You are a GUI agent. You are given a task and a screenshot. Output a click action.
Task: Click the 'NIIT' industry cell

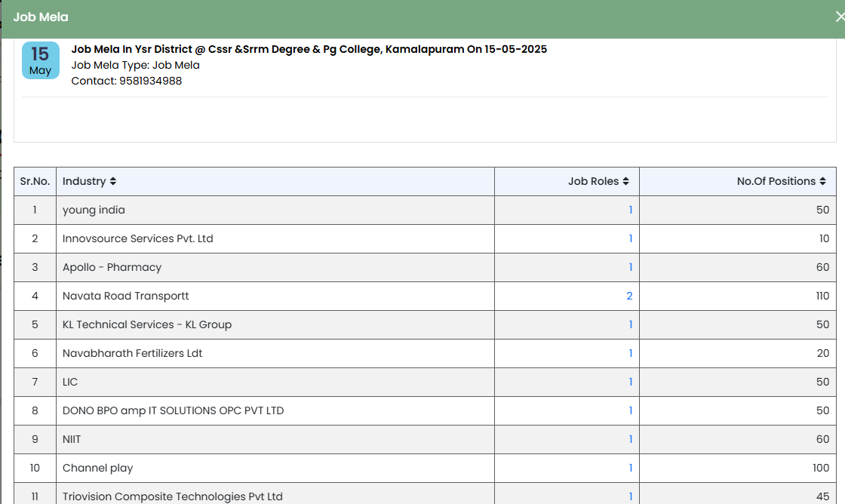click(x=275, y=439)
